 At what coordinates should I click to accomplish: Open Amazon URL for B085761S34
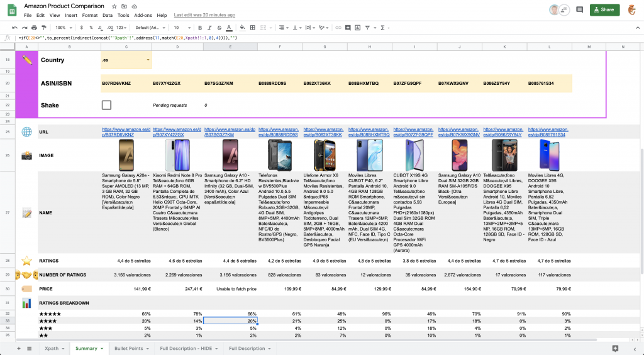[548, 132]
